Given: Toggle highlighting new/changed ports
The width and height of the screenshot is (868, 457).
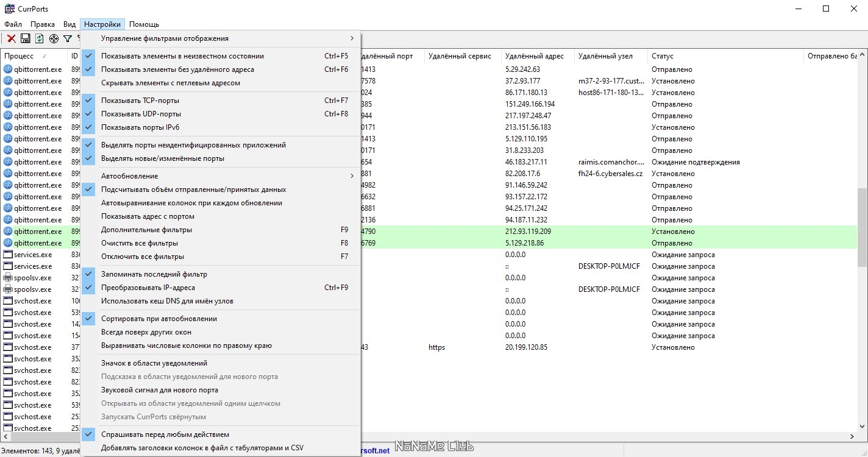Looking at the screenshot, I should coord(221,158).
